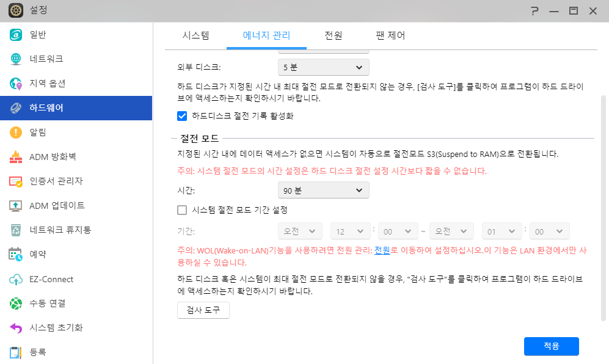Click the 설정 window title text
This screenshot has width=609, height=364.
coord(38,10)
